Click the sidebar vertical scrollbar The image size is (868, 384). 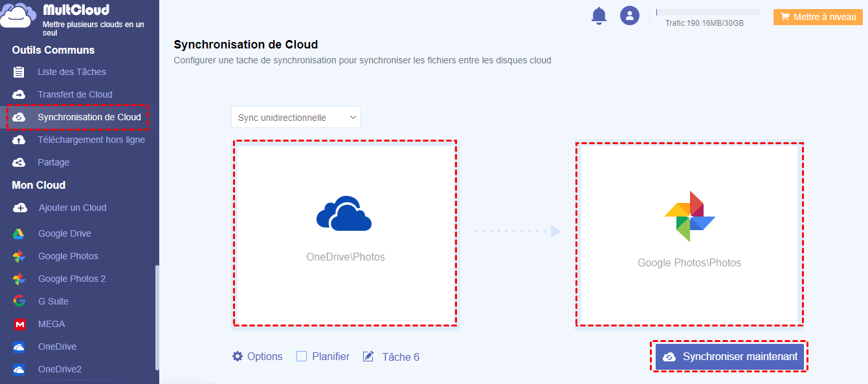coord(157,317)
